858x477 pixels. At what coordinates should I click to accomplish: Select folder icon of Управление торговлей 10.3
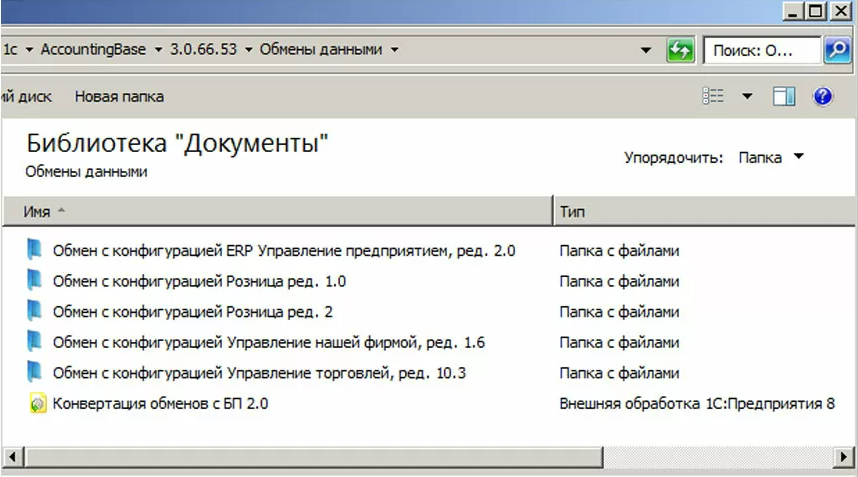pyautogui.click(x=34, y=372)
